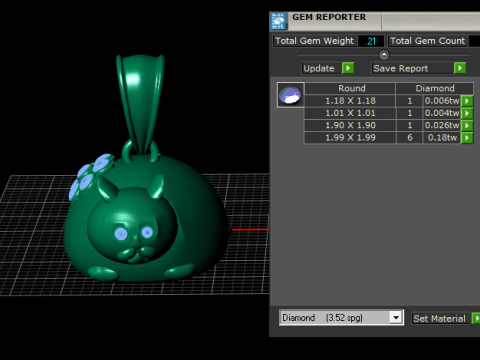
Task: Click the GEM REPORTER title text
Action: click(329, 17)
